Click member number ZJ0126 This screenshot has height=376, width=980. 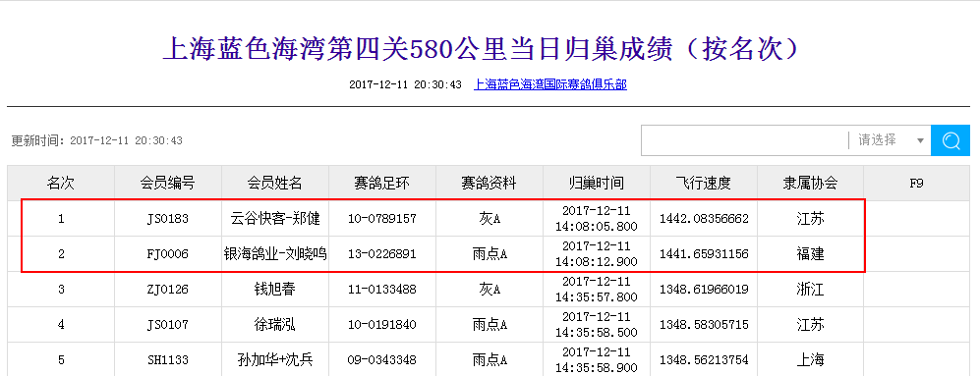click(x=167, y=290)
